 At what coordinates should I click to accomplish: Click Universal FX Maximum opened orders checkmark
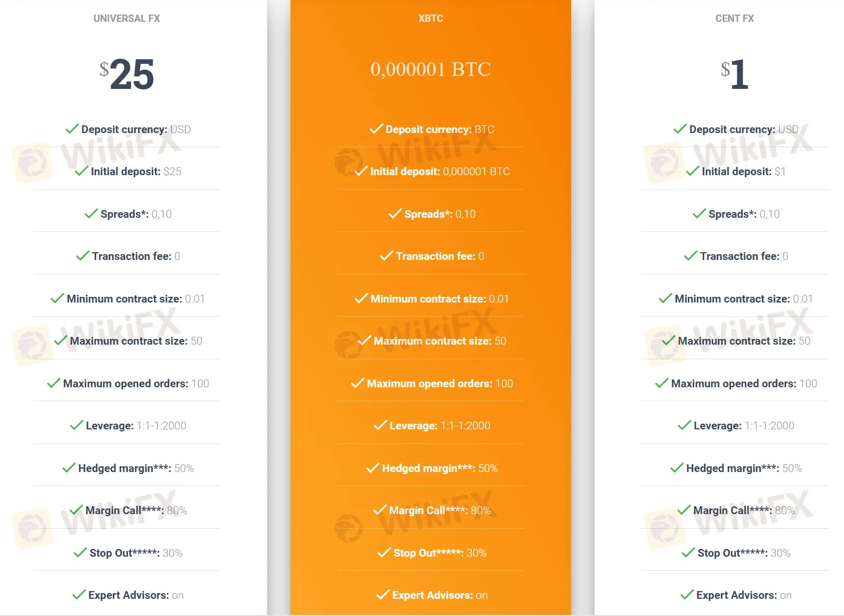coord(54,383)
